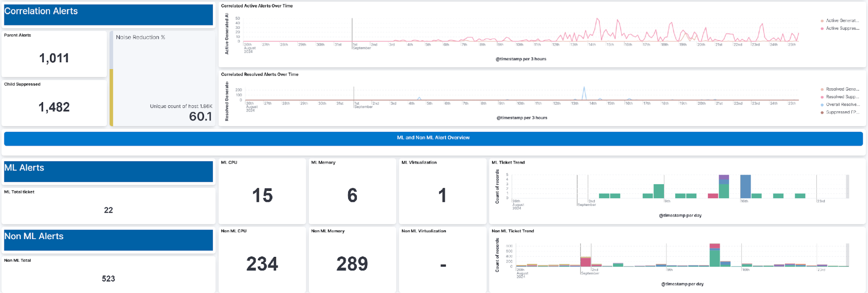Select the ML Total ticket value 22

coord(109,210)
